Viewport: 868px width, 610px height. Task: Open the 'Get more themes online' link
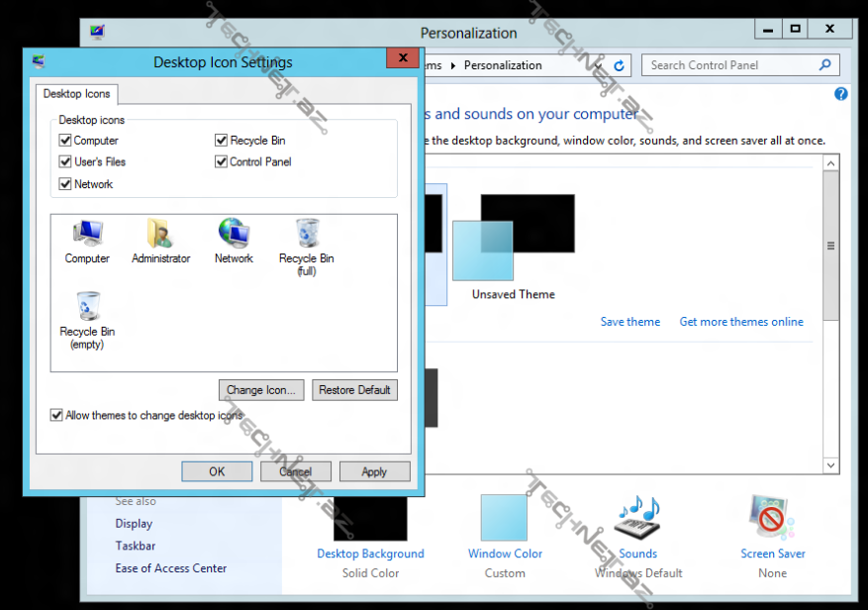pos(740,321)
